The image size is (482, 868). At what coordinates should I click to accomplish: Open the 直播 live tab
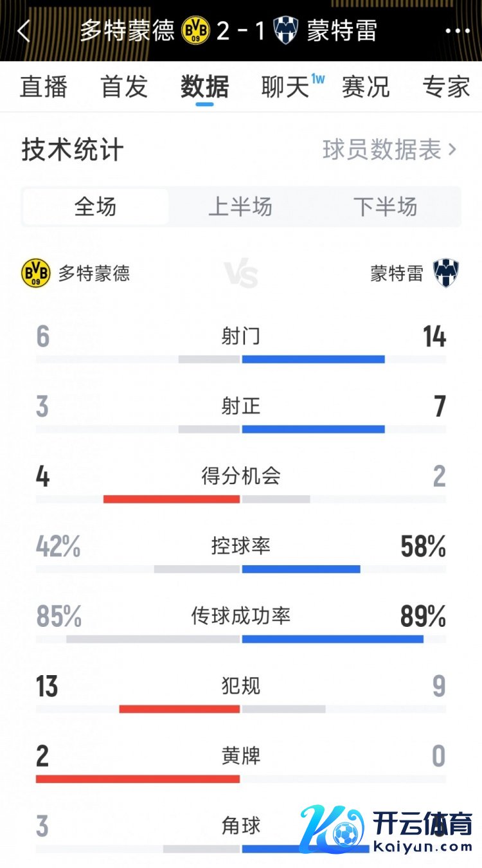pyautogui.click(x=44, y=87)
